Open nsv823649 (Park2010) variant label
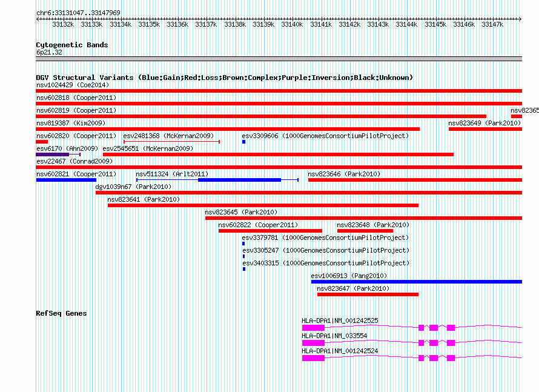Viewport: 539px width, 392px height. click(484, 123)
